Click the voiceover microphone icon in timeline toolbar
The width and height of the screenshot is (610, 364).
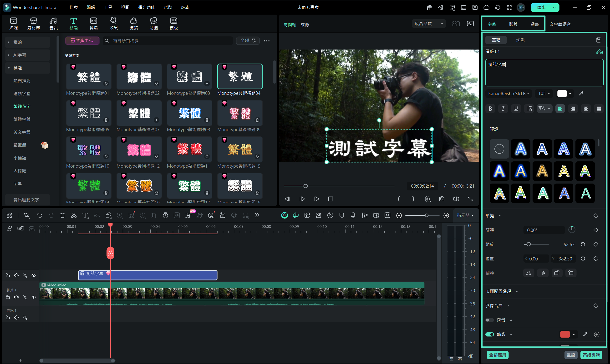(353, 215)
